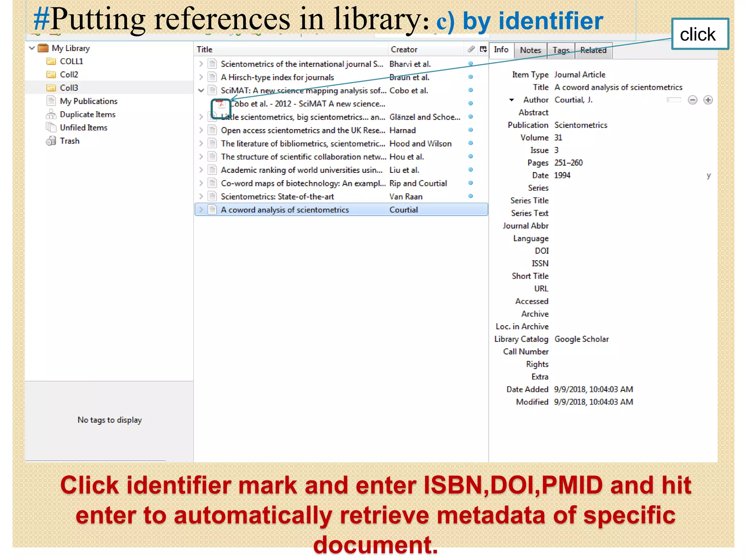The image size is (747, 560).
Task: Switch to the Tags tab
Action: click(561, 50)
